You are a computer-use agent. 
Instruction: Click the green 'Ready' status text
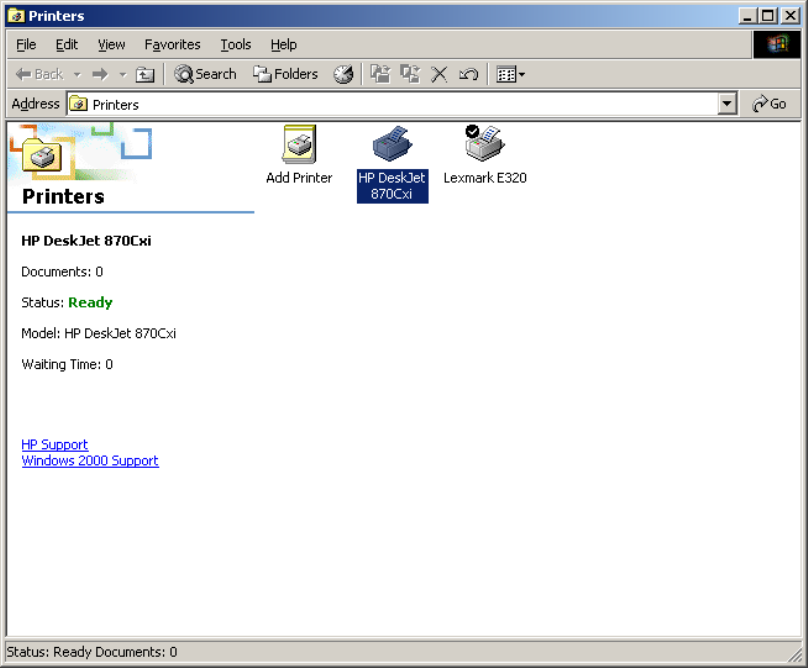[x=90, y=303]
